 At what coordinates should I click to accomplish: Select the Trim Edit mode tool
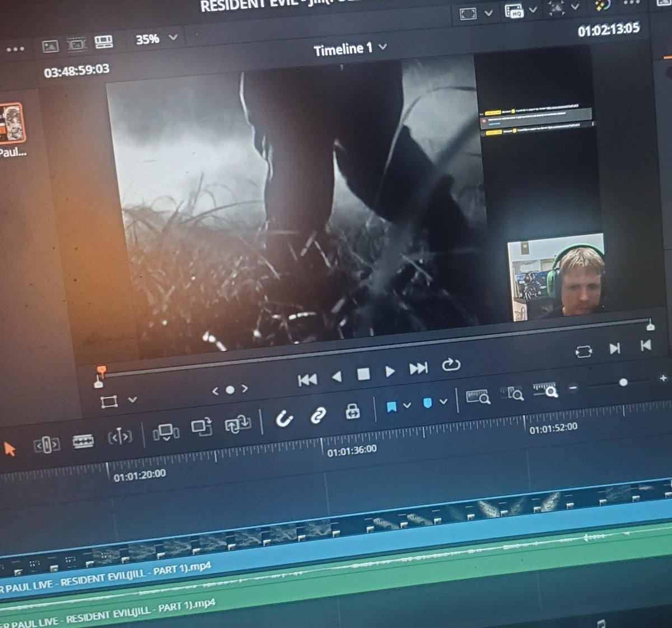point(47,445)
